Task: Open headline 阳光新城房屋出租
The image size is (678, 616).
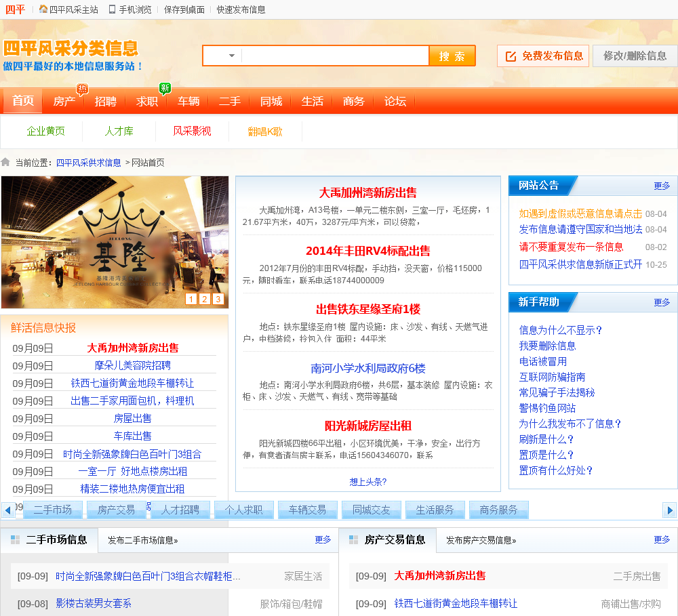Action: (368, 426)
